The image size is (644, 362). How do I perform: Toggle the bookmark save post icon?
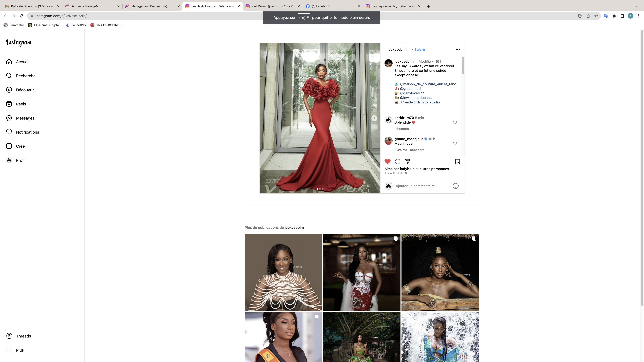click(457, 161)
